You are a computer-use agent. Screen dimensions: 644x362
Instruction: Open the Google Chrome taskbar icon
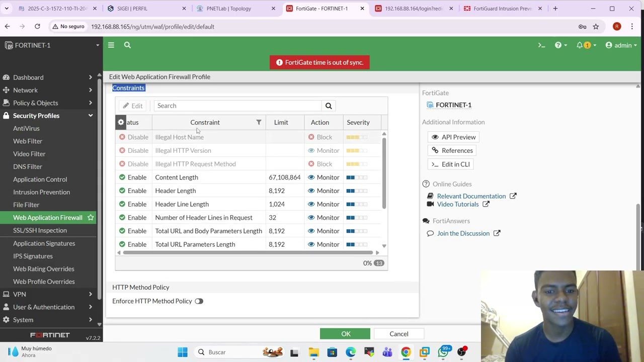click(406, 352)
